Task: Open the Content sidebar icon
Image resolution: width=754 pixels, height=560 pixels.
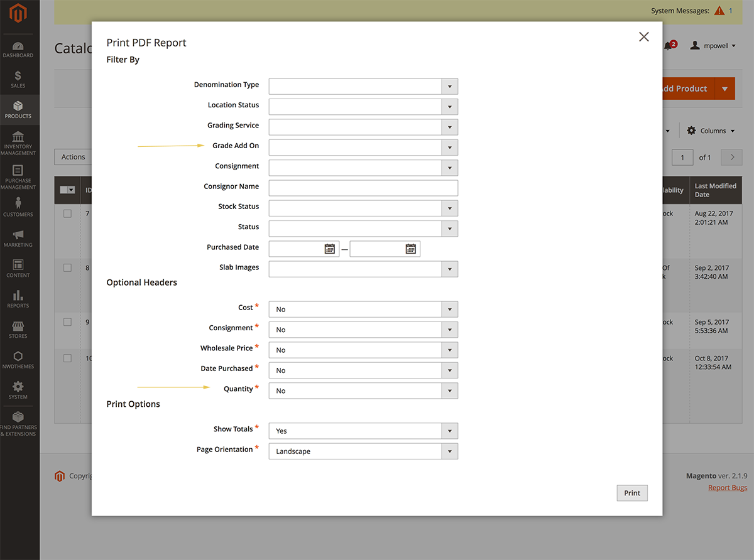Action: click(18, 269)
